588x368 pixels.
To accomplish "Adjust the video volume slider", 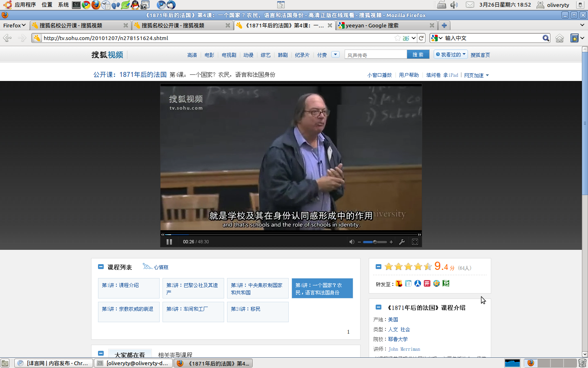I will [x=375, y=242].
